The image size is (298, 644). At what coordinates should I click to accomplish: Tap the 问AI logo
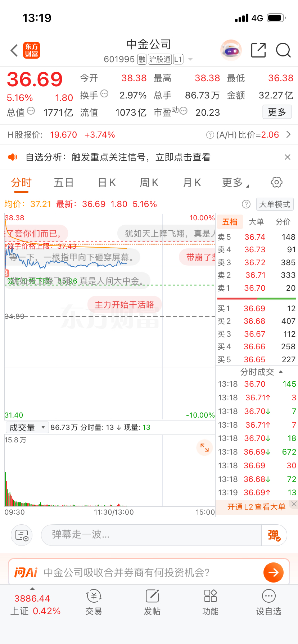pyautogui.click(x=26, y=572)
